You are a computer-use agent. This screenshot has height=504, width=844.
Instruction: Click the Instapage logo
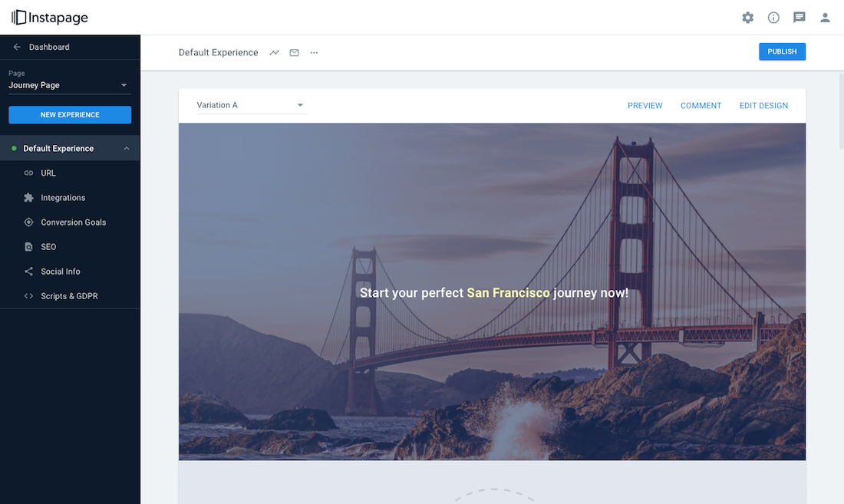click(50, 18)
